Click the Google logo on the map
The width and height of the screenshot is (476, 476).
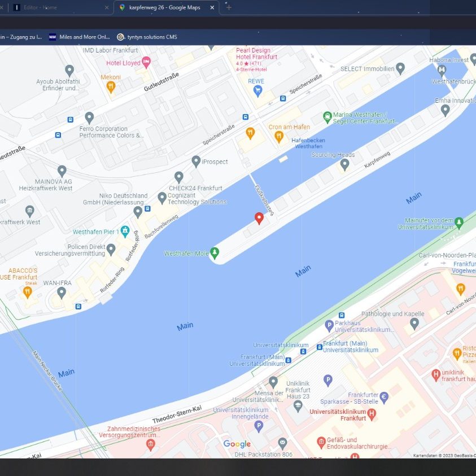[x=237, y=444]
